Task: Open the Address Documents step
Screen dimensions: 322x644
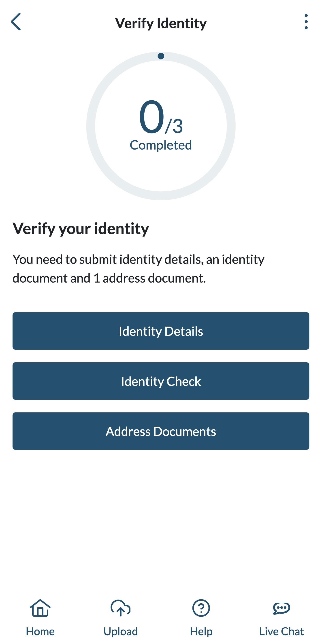Action: click(161, 431)
